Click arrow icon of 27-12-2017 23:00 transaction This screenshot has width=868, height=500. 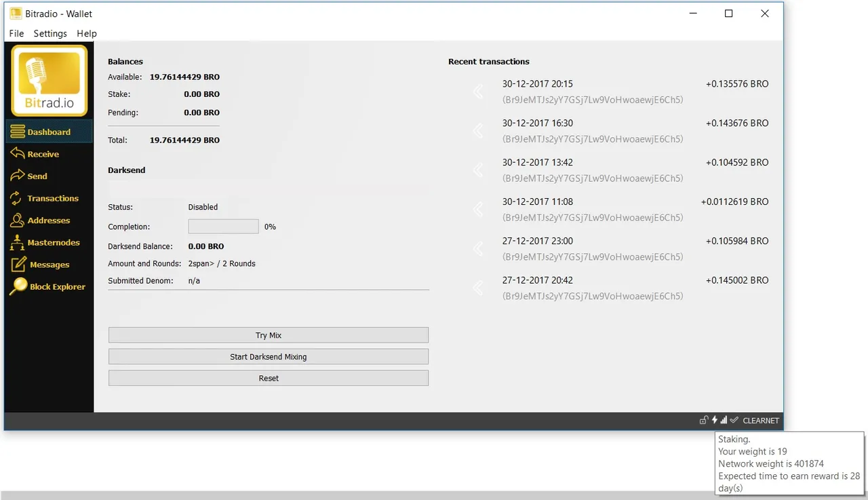tap(478, 249)
